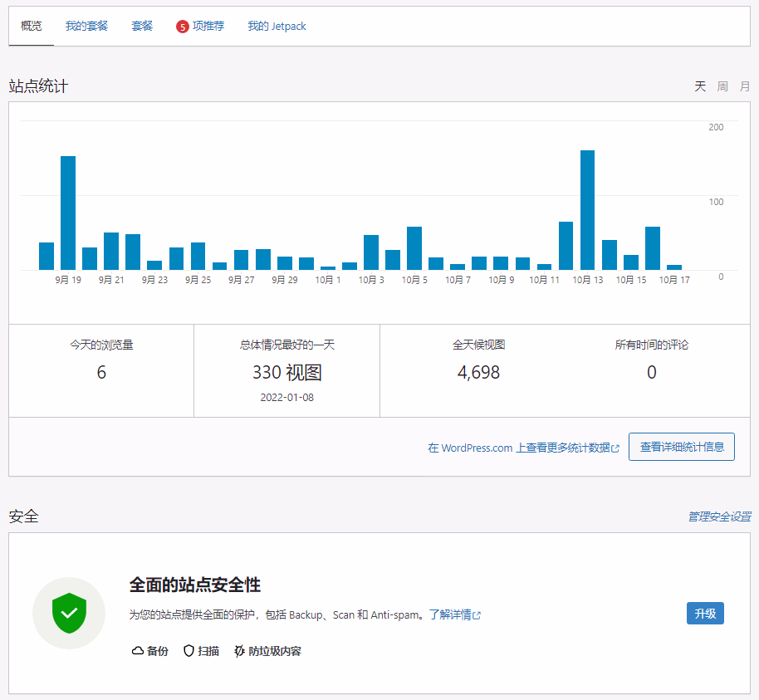Switch to the 概览 tab
This screenshot has height=700, width=759.
[32, 27]
